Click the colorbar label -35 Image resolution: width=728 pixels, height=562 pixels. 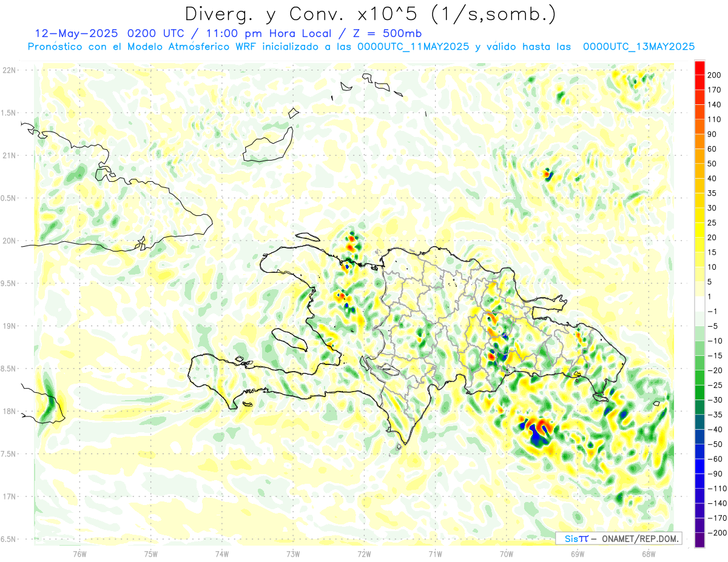pos(716,415)
